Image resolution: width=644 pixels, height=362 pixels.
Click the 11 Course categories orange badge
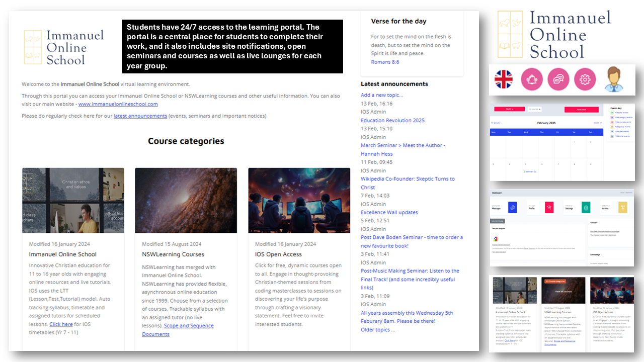pos(555,282)
